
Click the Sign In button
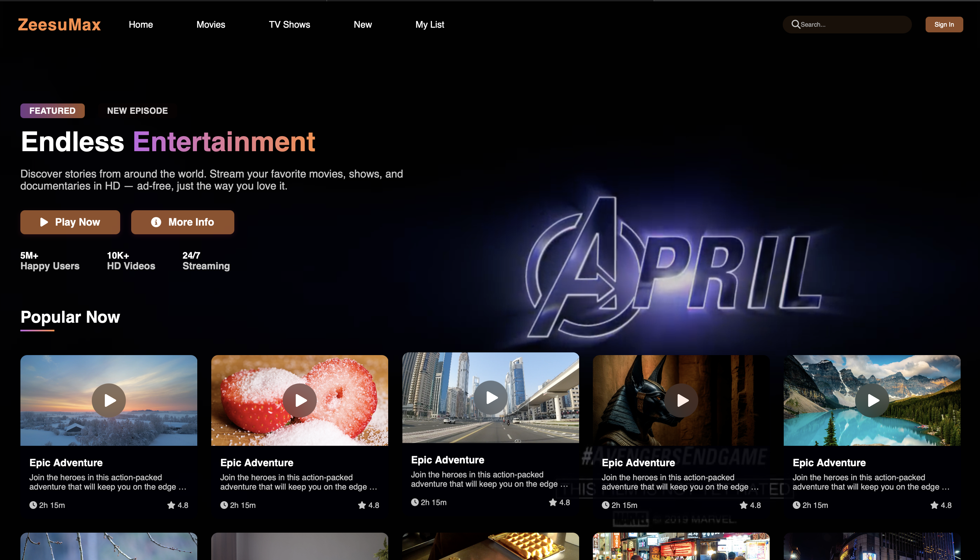point(944,25)
